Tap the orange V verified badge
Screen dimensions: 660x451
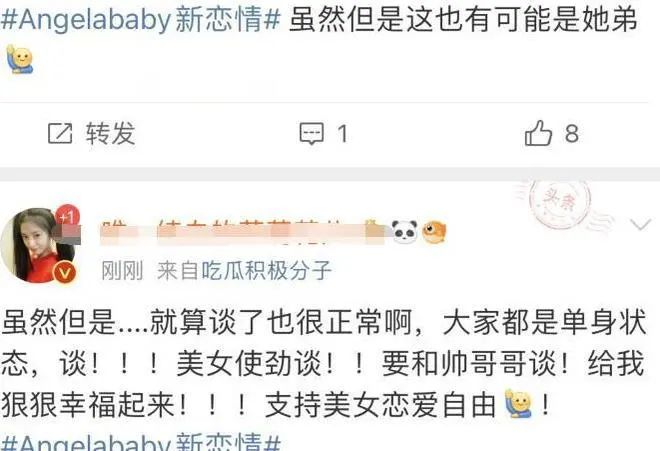click(x=64, y=272)
